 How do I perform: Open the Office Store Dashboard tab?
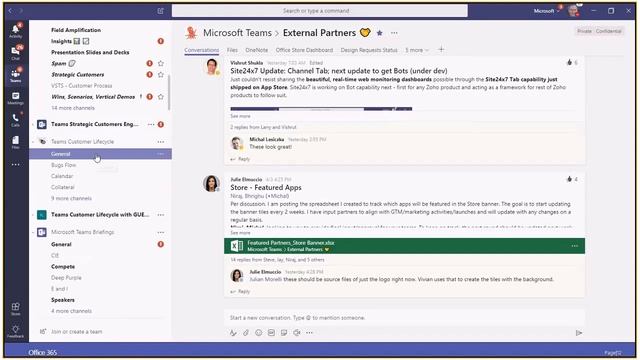click(304, 50)
